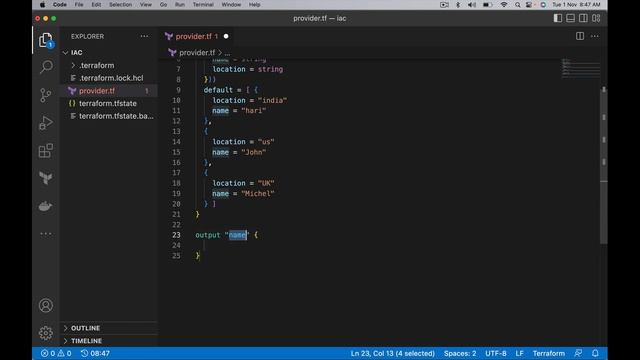
Task: Open terraform.tfstate file
Action: tap(109, 103)
